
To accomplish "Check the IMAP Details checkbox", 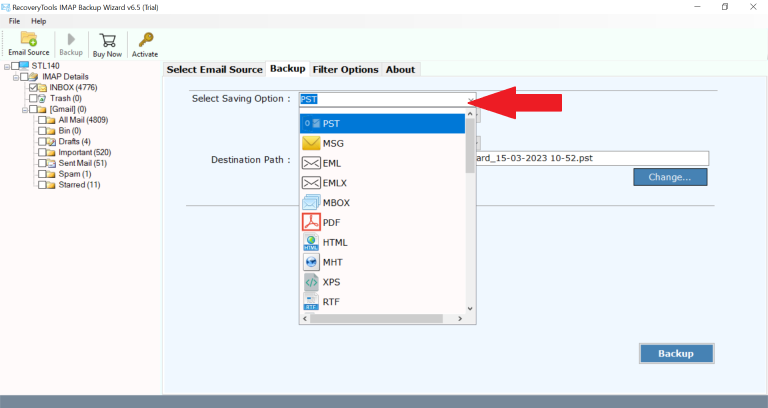I will coord(24,77).
